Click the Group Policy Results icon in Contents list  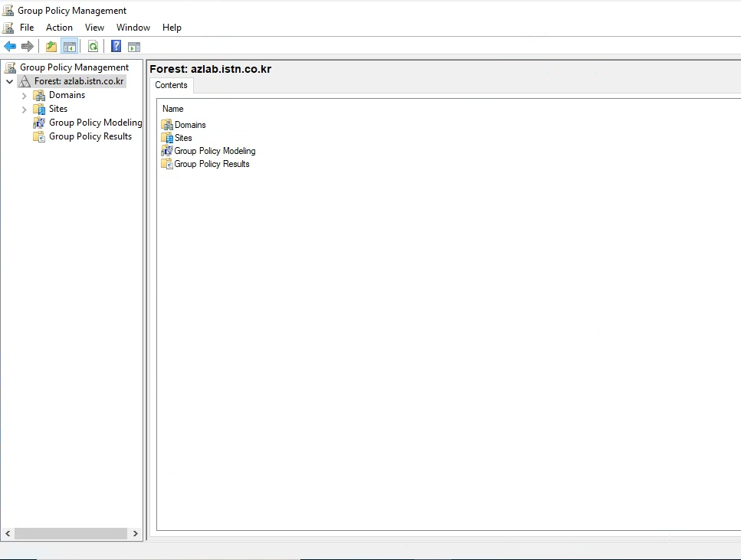tap(167, 164)
